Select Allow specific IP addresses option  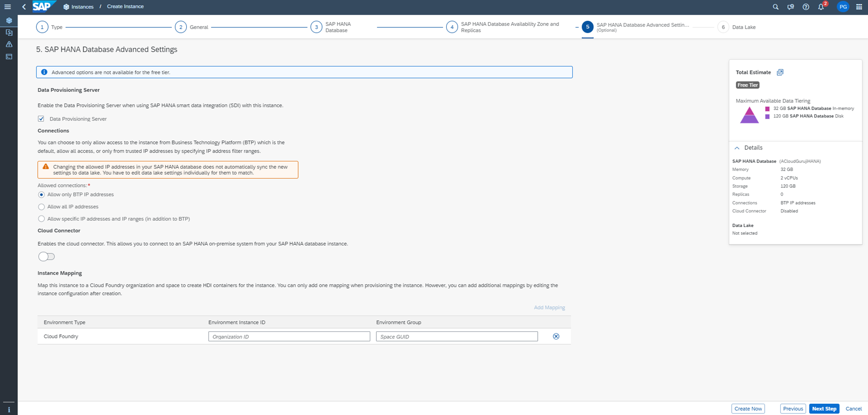point(42,219)
